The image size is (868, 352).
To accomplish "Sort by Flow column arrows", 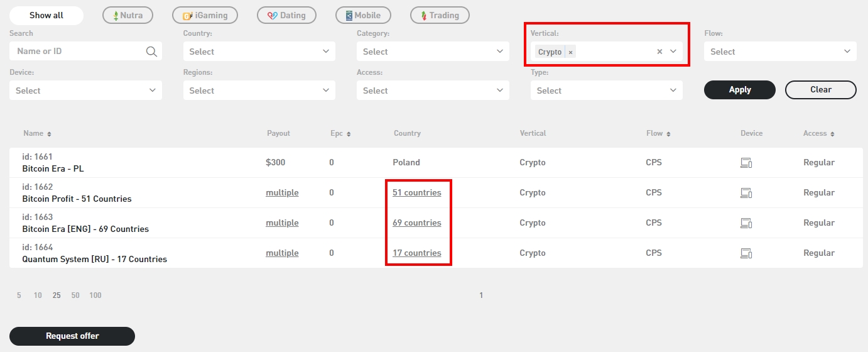I will pos(668,134).
